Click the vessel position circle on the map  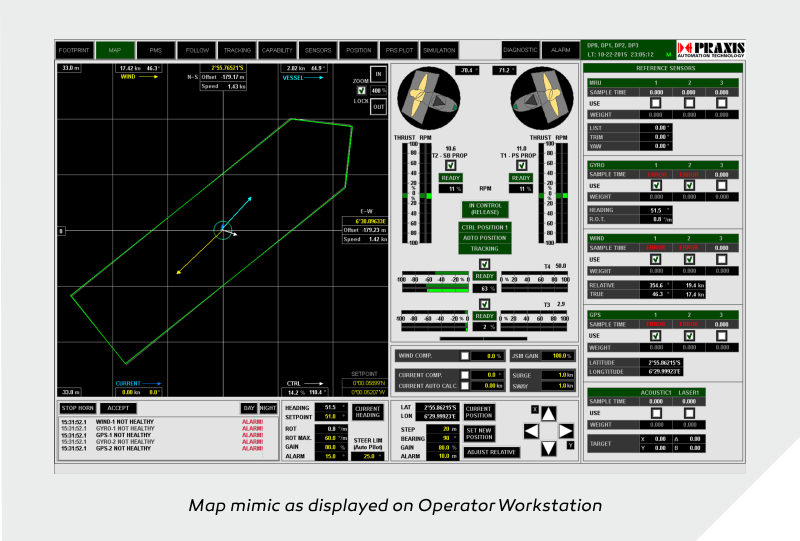click(x=222, y=231)
